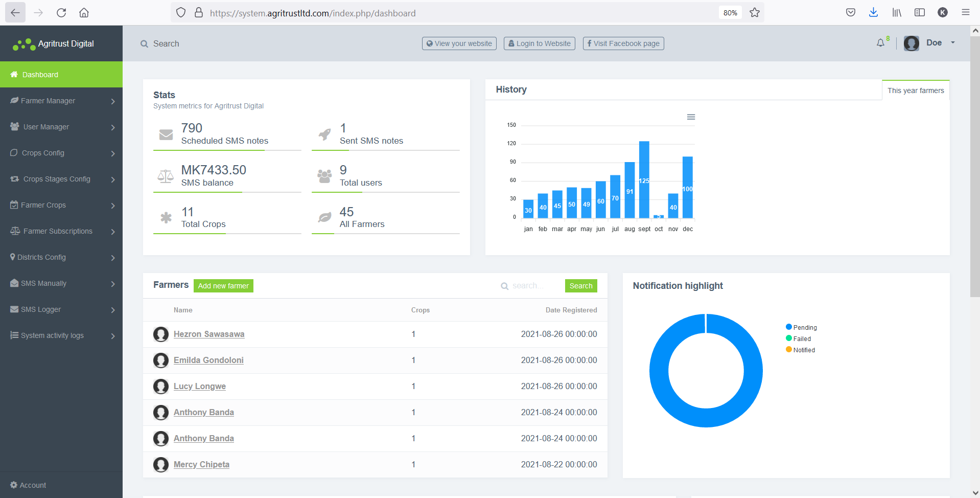The height and width of the screenshot is (498, 980).
Task: Click the dec bar in History chart
Action: 688,188
